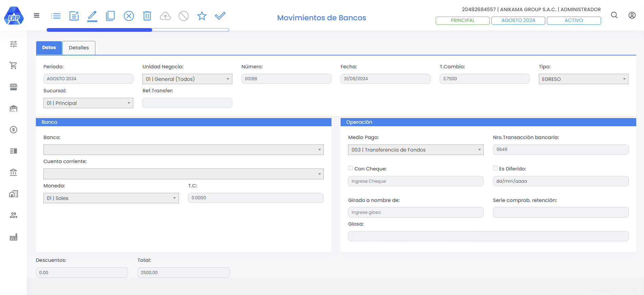
Task: Enable the Con Cheque checkbox
Action: click(x=350, y=168)
